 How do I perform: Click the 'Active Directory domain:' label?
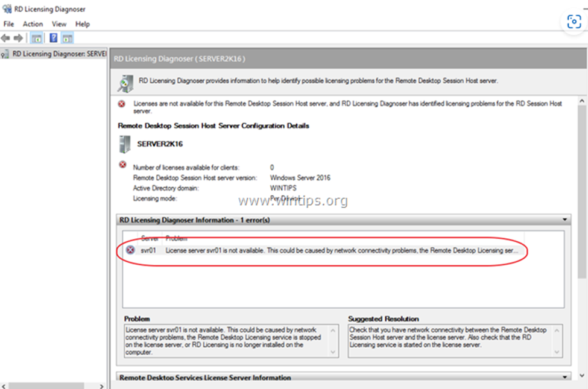(x=166, y=188)
